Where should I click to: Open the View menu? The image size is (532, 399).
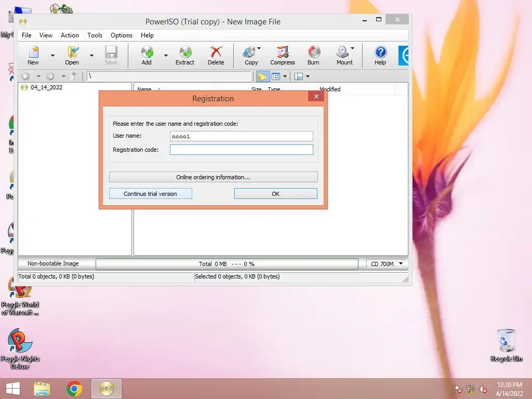click(x=46, y=35)
